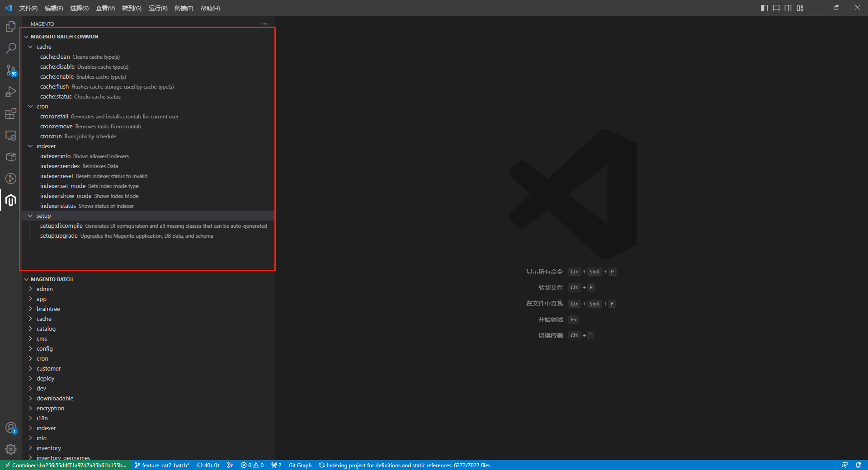The width and height of the screenshot is (868, 470).
Task: Run the cache:clean command
Action: coord(148,56)
